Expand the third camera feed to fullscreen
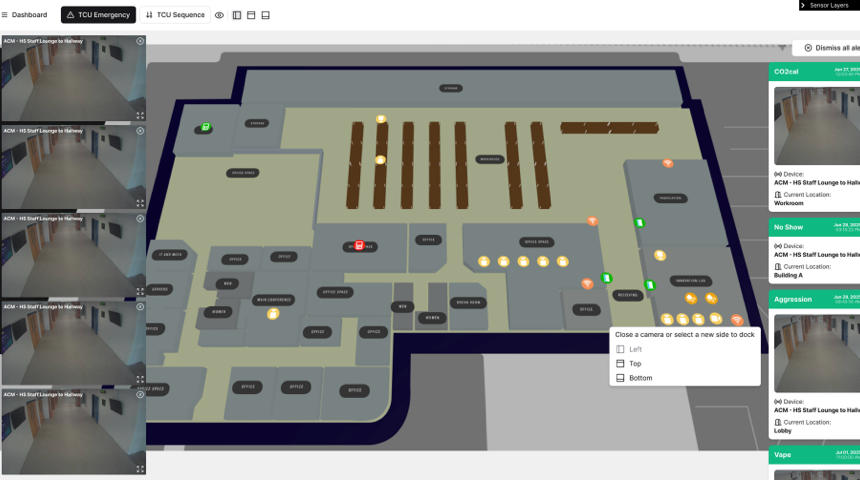This screenshot has height=480, width=860. [x=140, y=292]
